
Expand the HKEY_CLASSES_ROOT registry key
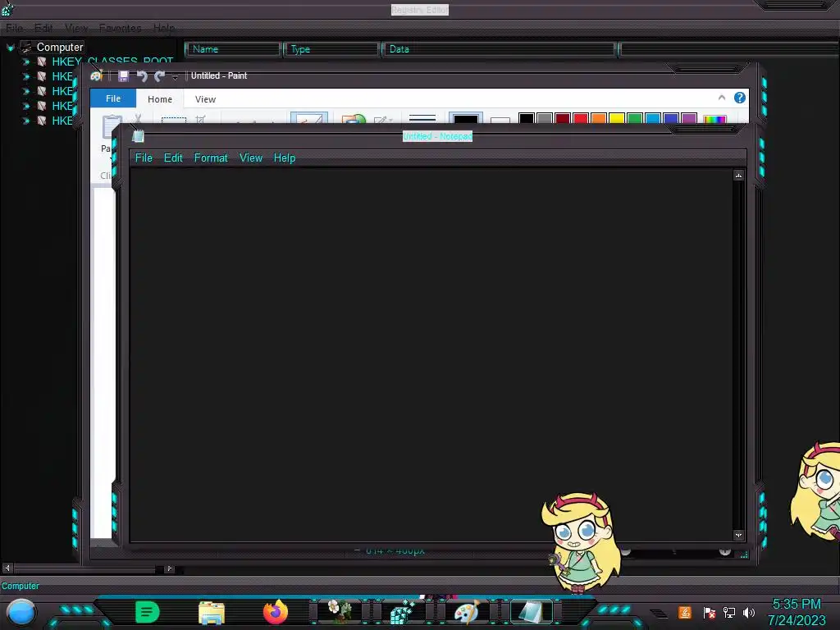[25, 62]
